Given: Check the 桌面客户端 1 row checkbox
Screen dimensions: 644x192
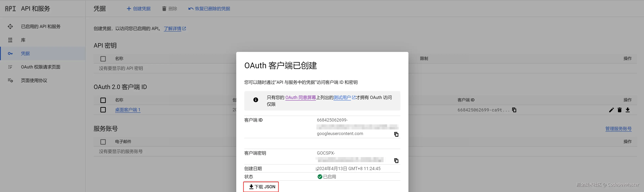Looking at the screenshot, I should (103, 110).
